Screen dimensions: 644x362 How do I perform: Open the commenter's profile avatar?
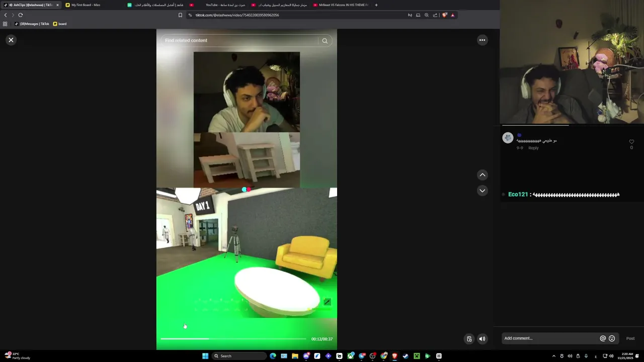(508, 138)
